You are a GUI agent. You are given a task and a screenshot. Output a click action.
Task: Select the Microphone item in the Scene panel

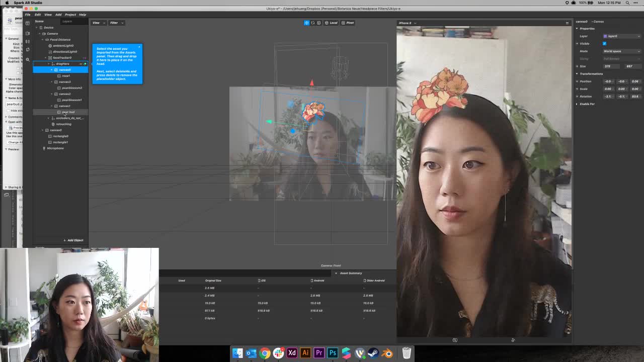[x=55, y=148]
